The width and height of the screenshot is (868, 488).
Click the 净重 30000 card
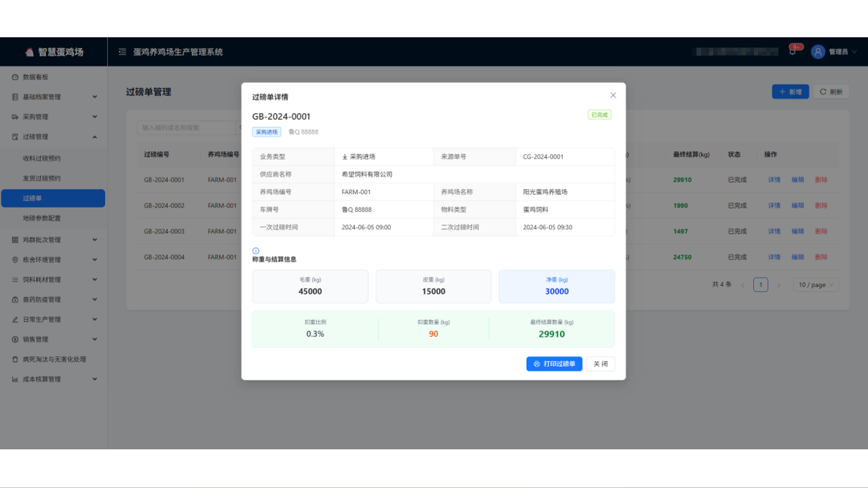coord(557,286)
